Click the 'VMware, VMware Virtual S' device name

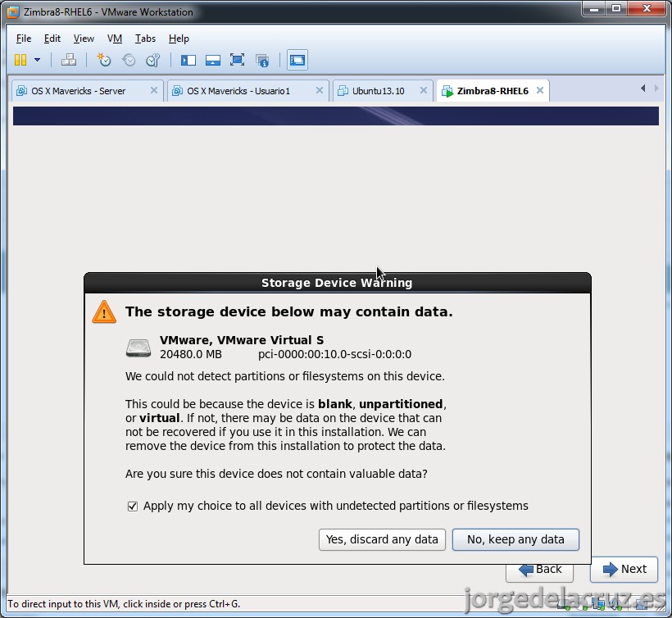[242, 340]
